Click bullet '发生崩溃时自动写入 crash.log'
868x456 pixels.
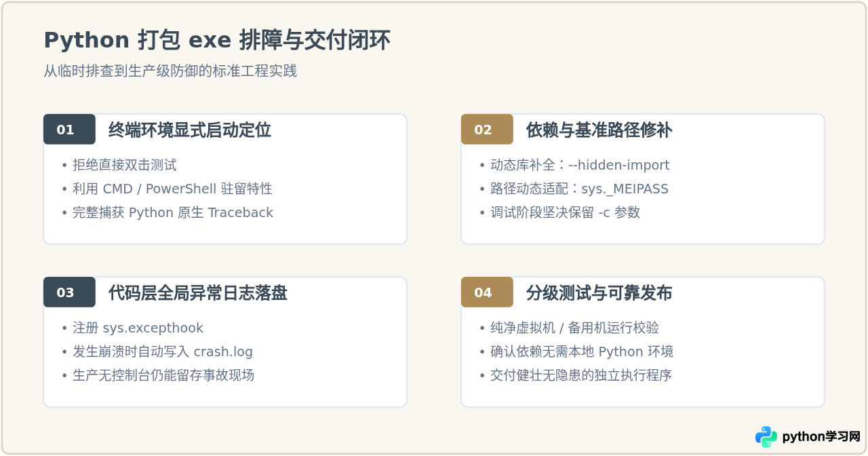click(163, 351)
